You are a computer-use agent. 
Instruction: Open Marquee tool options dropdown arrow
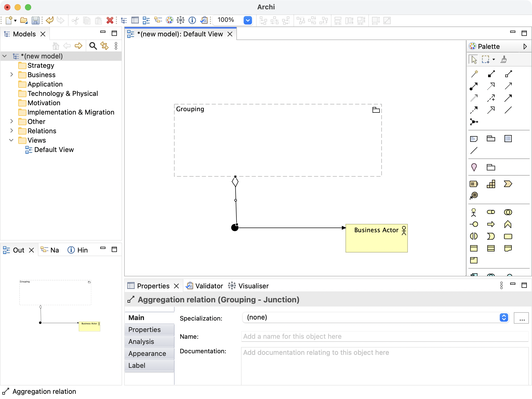(x=494, y=59)
